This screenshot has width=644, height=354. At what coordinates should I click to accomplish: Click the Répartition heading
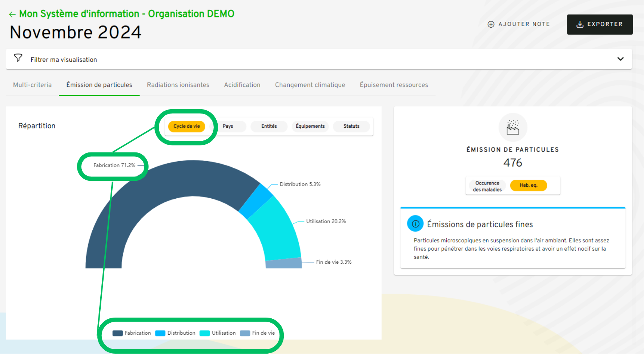point(37,126)
